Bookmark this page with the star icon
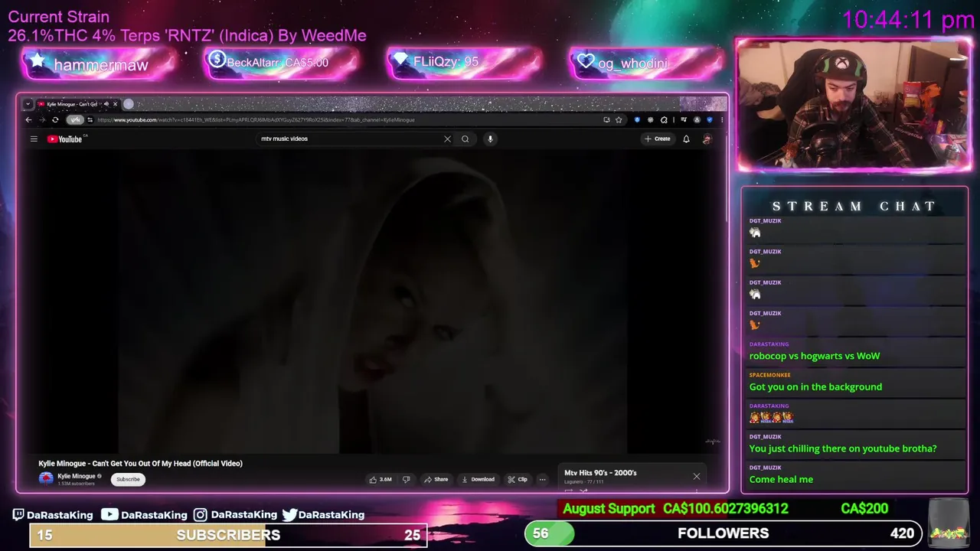 [619, 119]
